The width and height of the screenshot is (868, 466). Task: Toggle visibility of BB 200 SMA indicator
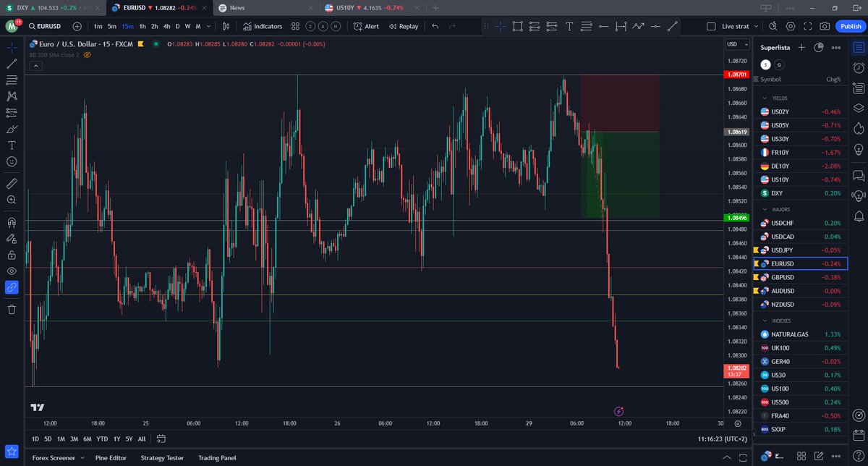(87, 55)
